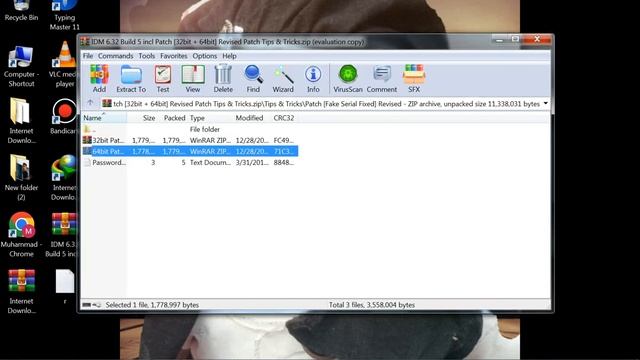Viewport: 640px width, 360px height.
Task: Open the Wizard tool
Action: [x=283, y=78]
